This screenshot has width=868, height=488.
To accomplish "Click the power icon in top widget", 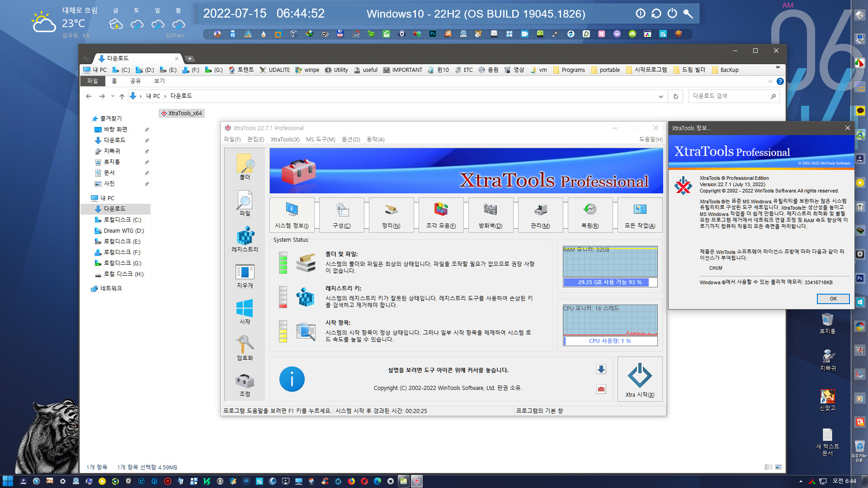I will pos(672,14).
